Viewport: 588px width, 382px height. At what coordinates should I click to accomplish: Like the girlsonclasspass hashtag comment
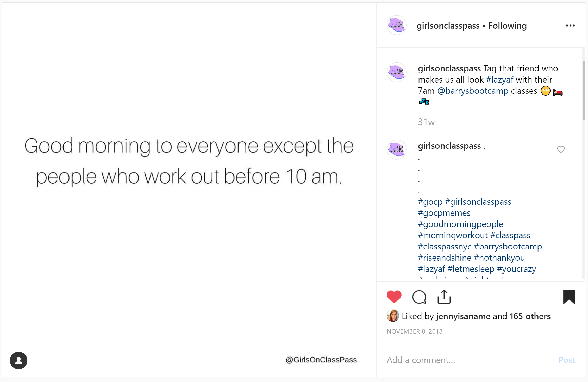[561, 149]
